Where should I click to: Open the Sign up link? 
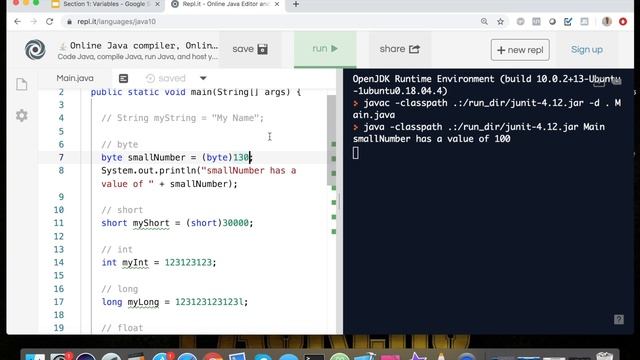tap(587, 50)
